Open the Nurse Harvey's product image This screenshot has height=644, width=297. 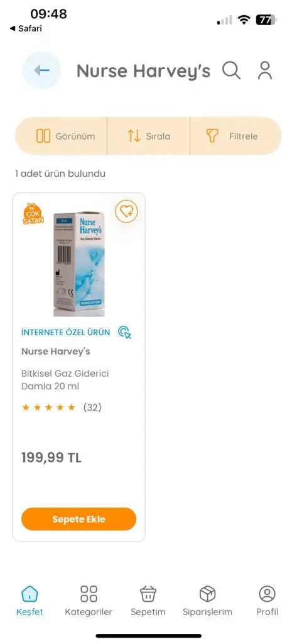78,265
